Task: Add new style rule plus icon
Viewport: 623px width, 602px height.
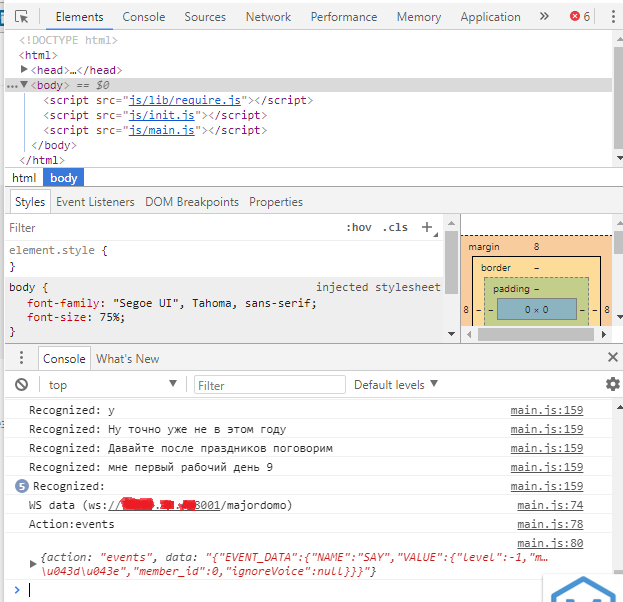Action: [427, 227]
